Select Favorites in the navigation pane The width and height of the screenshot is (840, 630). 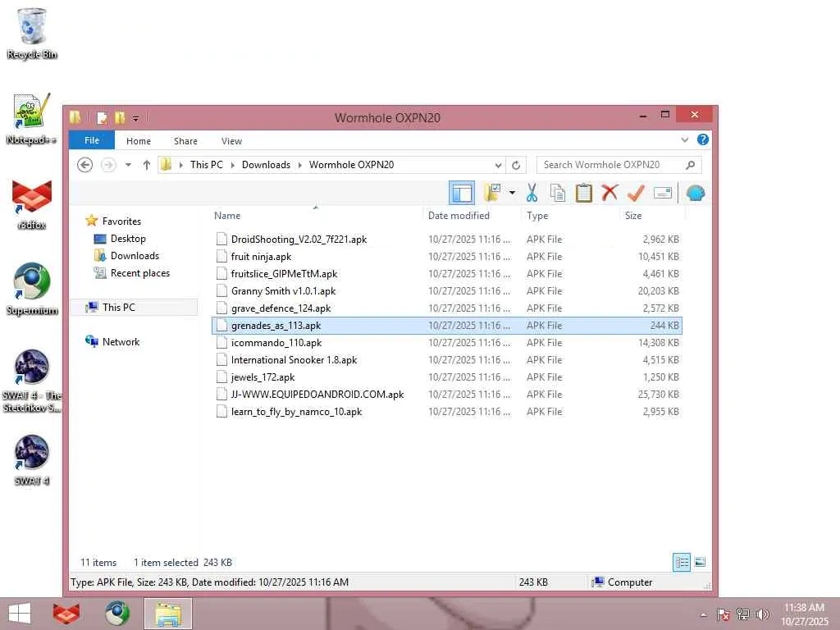[121, 221]
